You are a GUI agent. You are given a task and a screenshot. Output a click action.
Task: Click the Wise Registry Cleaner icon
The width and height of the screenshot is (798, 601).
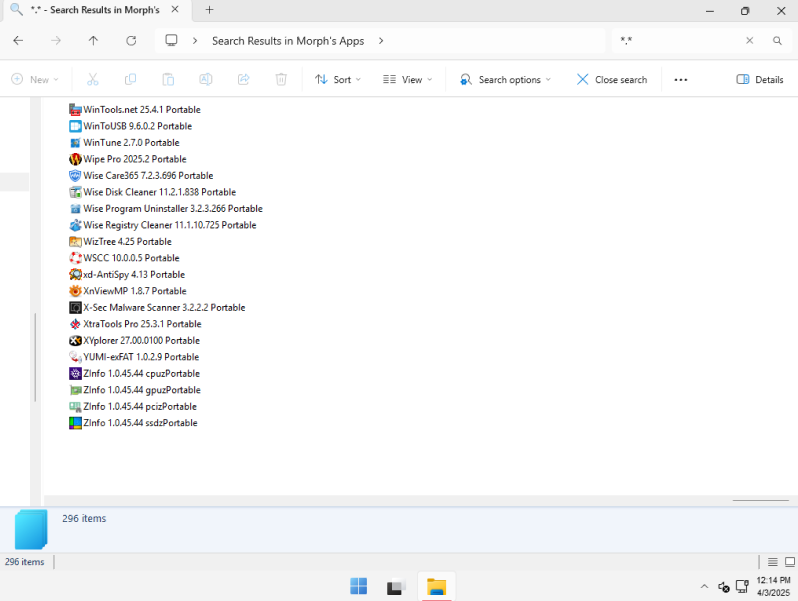(75, 225)
